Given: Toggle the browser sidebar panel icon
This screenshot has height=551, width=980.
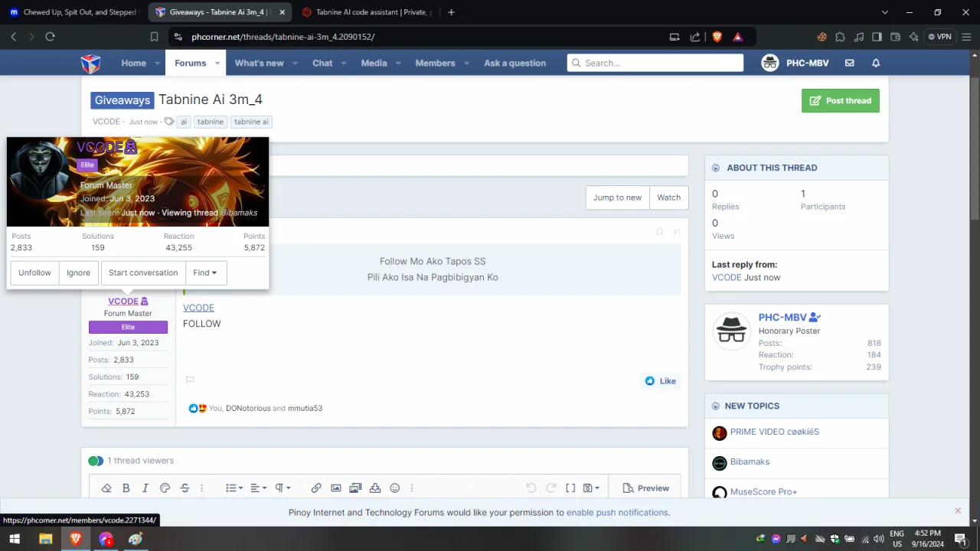Looking at the screenshot, I should [x=877, y=37].
